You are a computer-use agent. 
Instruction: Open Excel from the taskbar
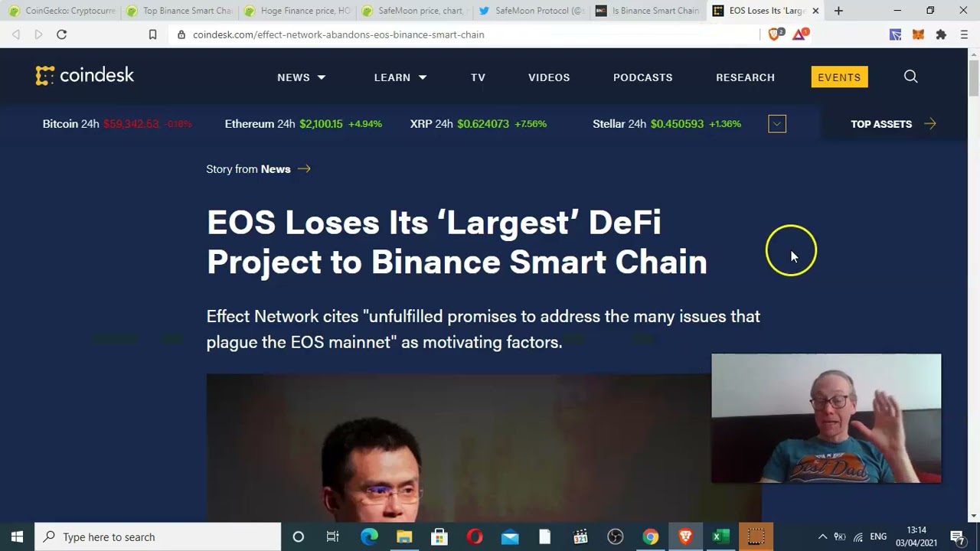720,536
